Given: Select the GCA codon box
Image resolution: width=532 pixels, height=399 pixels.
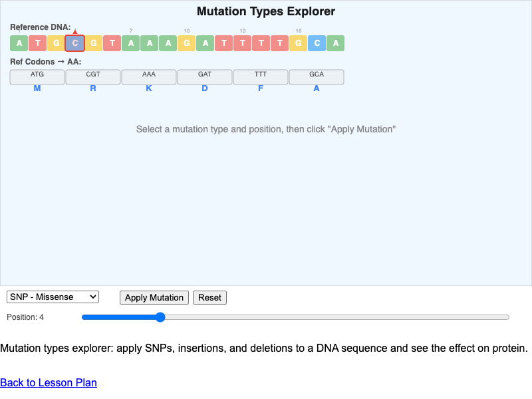Looking at the screenshot, I should click(x=317, y=76).
